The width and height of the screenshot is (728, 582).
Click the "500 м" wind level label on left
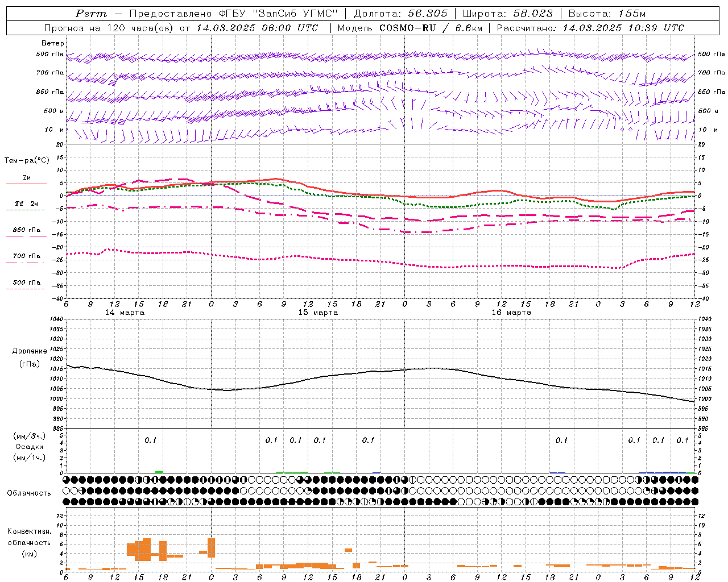pos(54,111)
